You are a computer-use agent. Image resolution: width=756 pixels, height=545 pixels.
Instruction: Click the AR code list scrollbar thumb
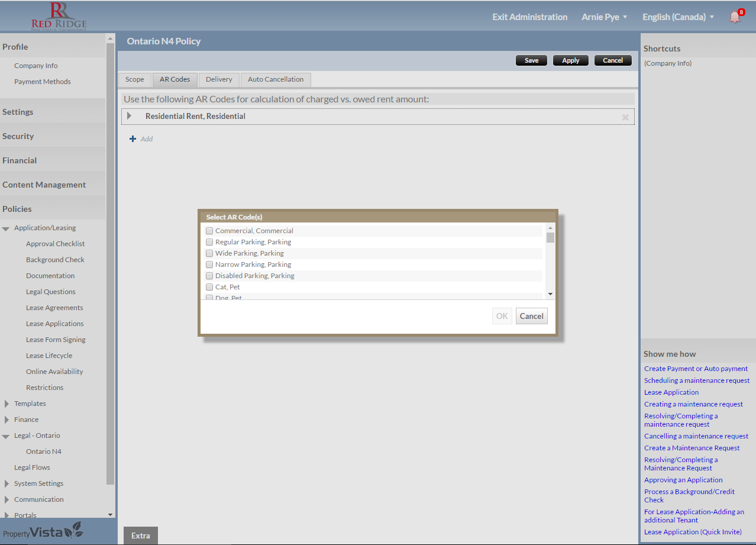pyautogui.click(x=550, y=238)
